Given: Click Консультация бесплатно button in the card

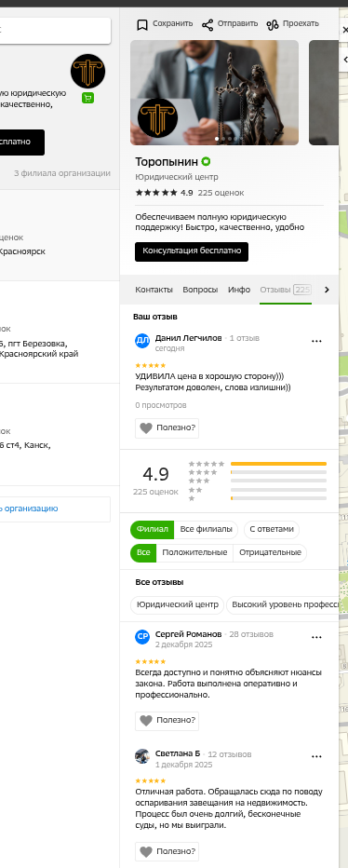Looking at the screenshot, I should 192,251.
